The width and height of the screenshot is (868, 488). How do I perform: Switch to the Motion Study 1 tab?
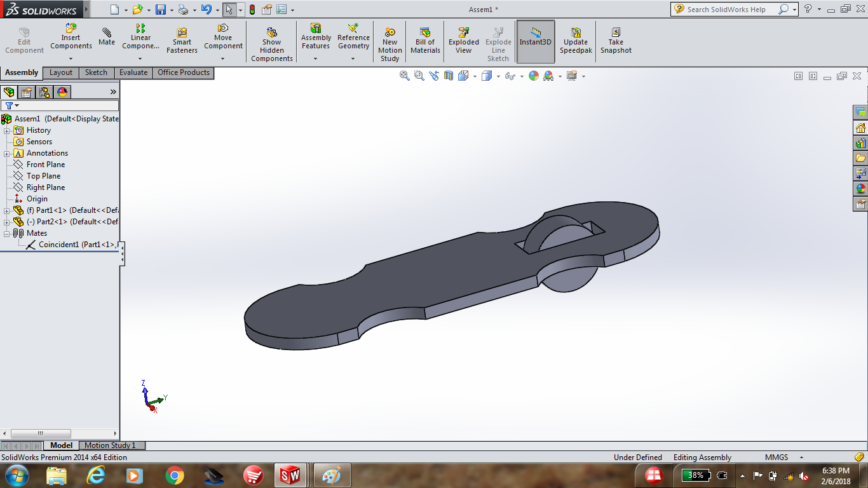tap(111, 445)
